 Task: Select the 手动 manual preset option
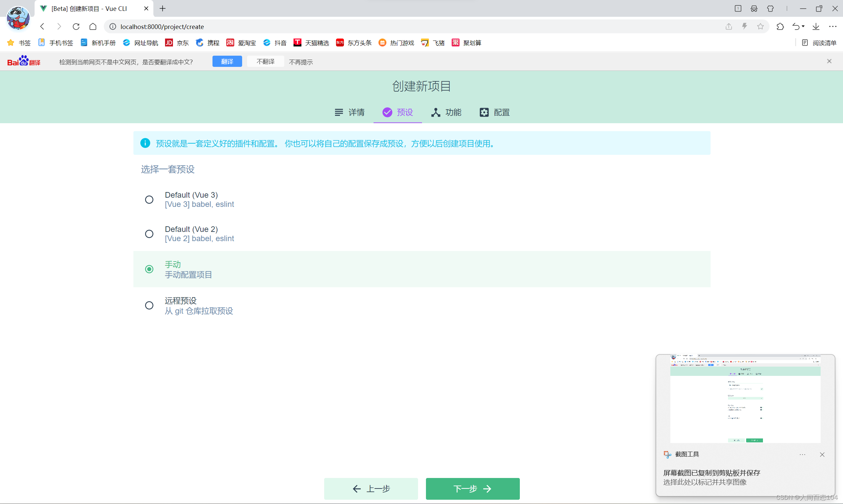point(149,269)
